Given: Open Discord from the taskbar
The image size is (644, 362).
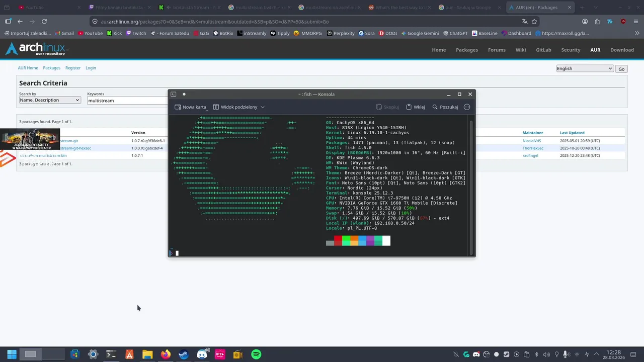Looking at the screenshot, I should click(x=202, y=354).
